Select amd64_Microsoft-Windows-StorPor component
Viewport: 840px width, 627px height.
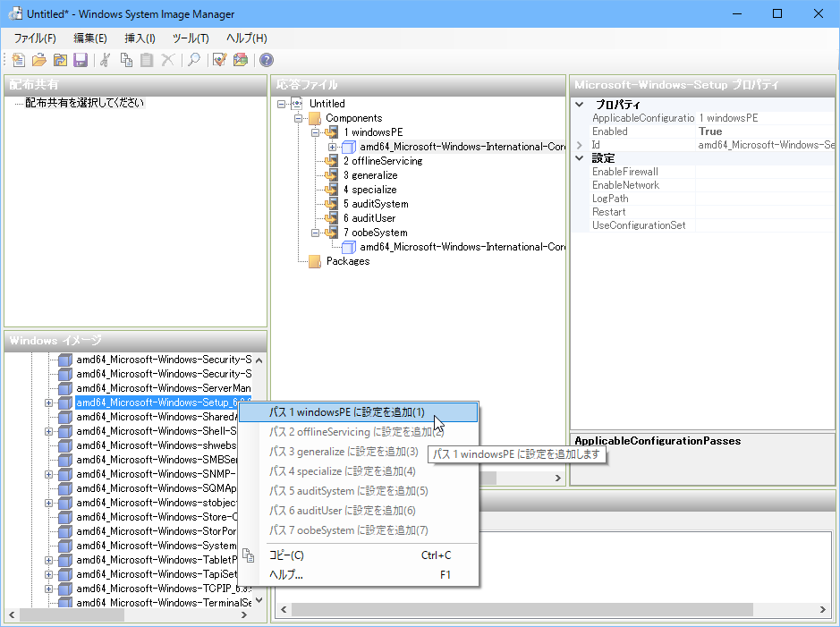156,531
